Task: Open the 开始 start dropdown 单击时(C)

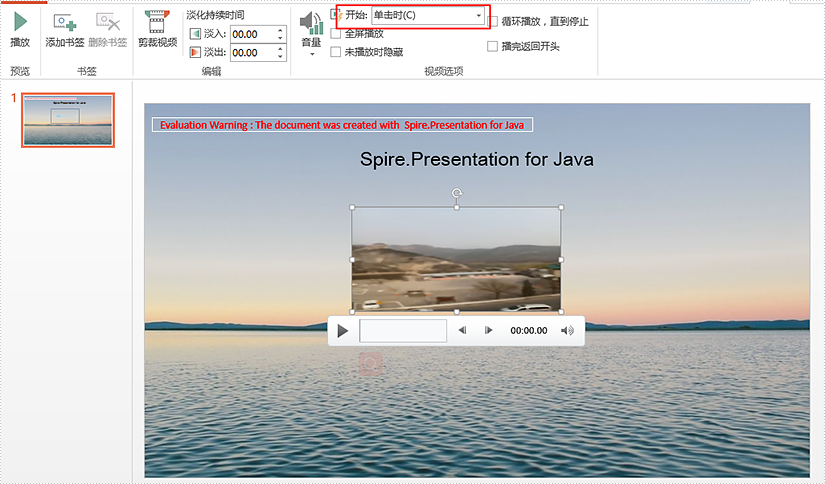Action: (x=428, y=15)
